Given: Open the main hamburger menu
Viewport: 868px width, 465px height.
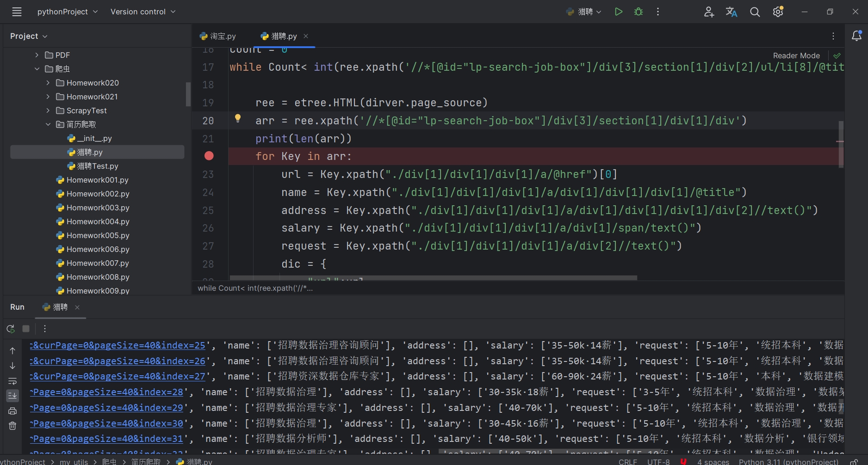Looking at the screenshot, I should click(17, 12).
